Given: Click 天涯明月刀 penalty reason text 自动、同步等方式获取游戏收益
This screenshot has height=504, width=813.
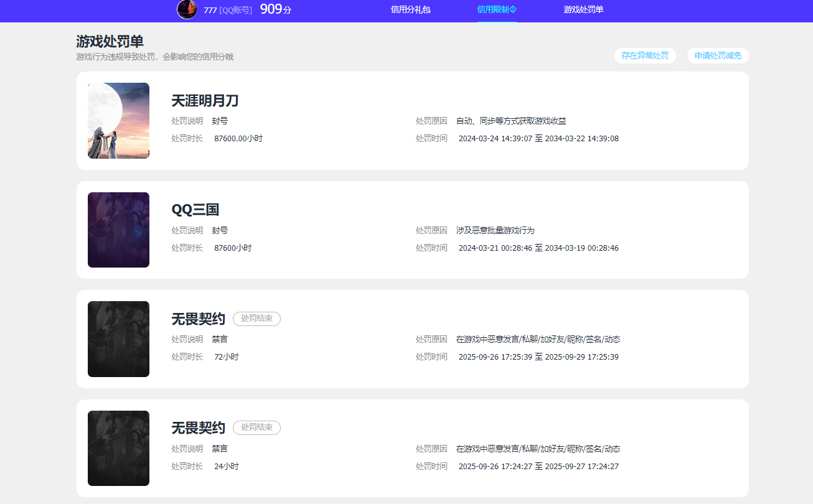Looking at the screenshot, I should click(510, 121).
